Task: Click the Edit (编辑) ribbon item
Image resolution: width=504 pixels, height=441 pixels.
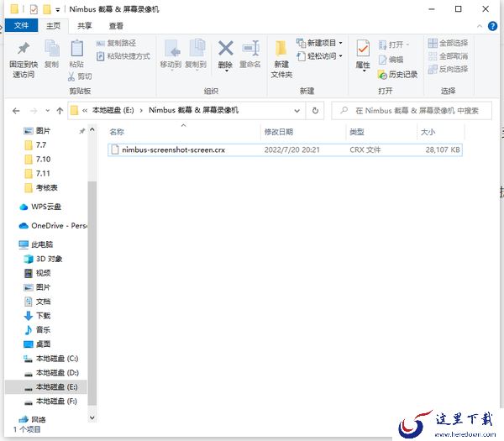Action: [391, 60]
